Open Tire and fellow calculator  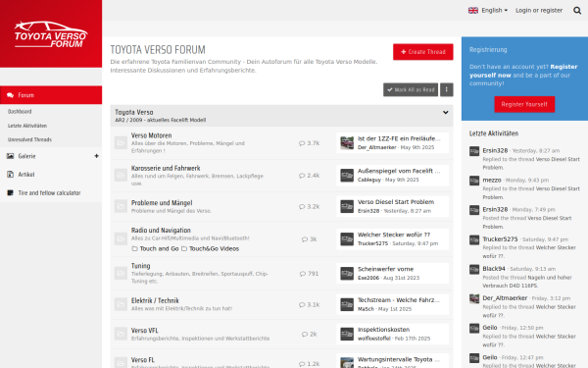(50, 192)
